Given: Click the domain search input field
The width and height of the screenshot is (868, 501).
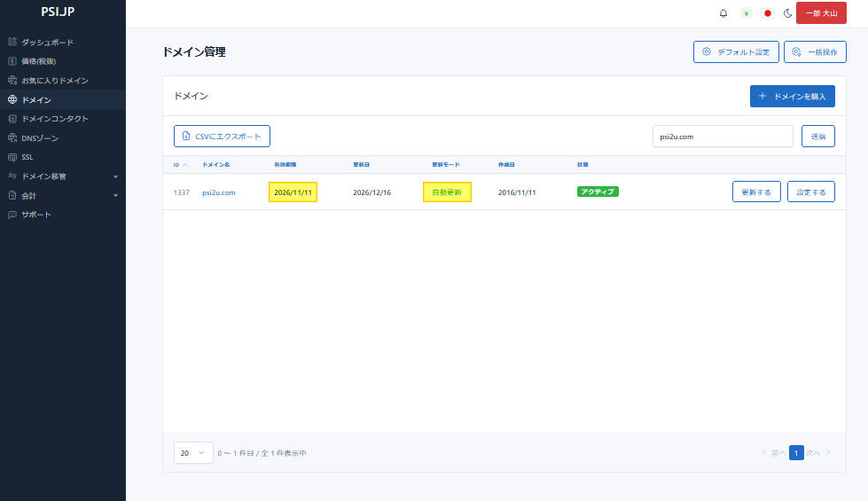Looking at the screenshot, I should [722, 137].
